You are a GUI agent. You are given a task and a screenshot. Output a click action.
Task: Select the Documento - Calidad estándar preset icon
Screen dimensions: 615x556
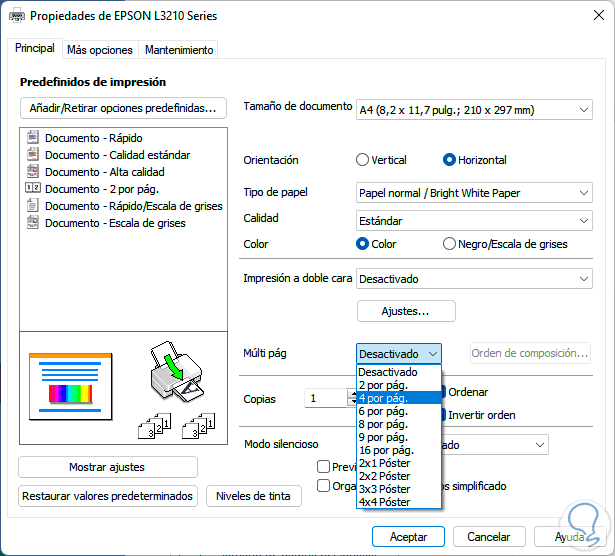33,154
